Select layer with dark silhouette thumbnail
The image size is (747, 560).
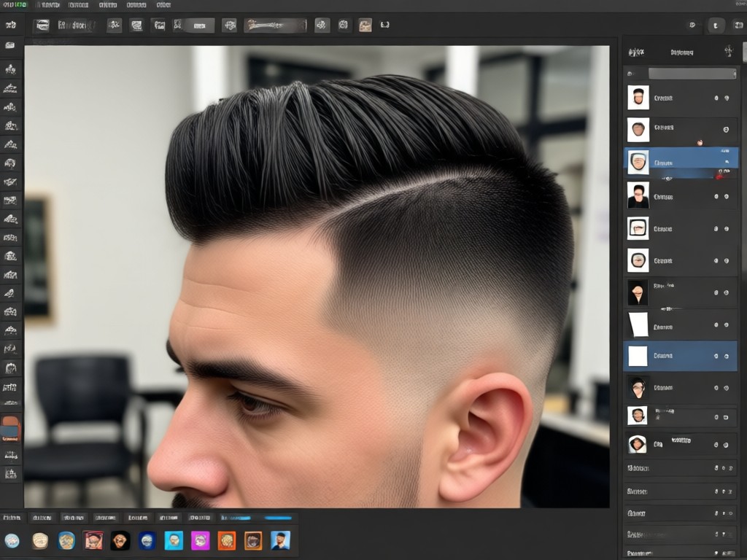681,292
